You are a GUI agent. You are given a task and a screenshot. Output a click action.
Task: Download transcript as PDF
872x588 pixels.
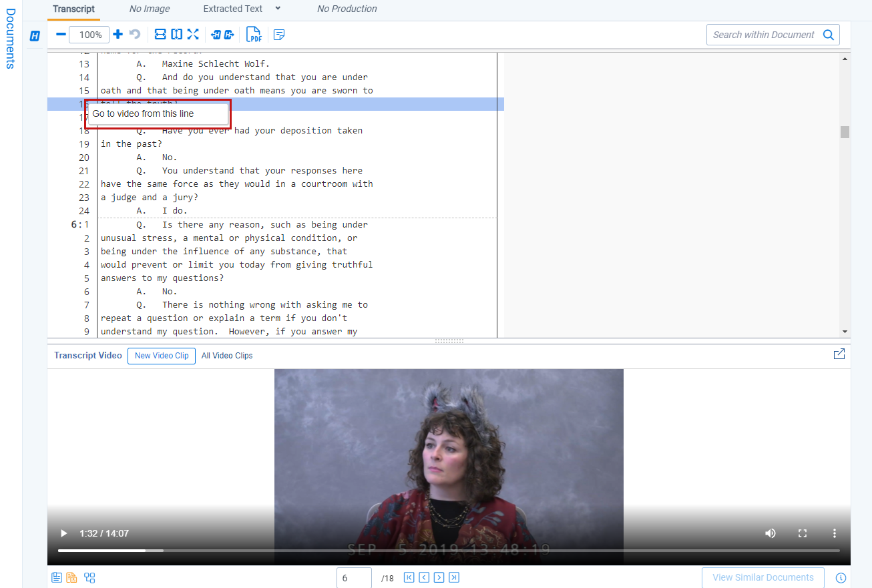pyautogui.click(x=254, y=35)
